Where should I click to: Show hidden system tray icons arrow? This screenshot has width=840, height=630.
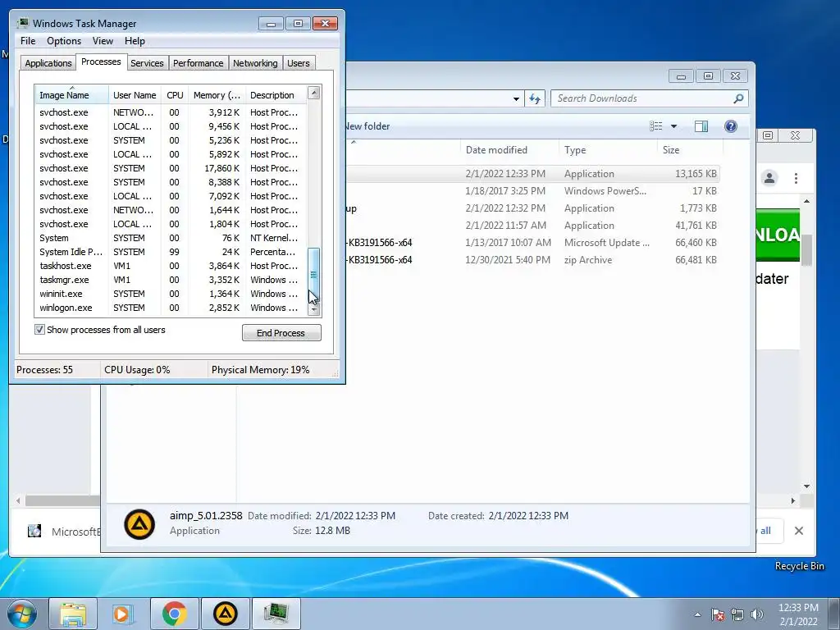tap(697, 614)
